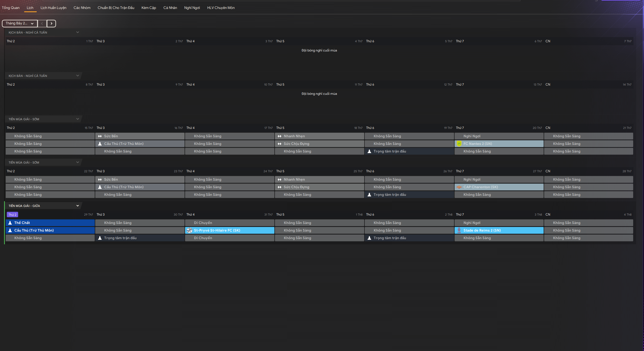Select CAP Charenton (SK) match slot
Screen dimensions: 644x351
(x=499, y=187)
